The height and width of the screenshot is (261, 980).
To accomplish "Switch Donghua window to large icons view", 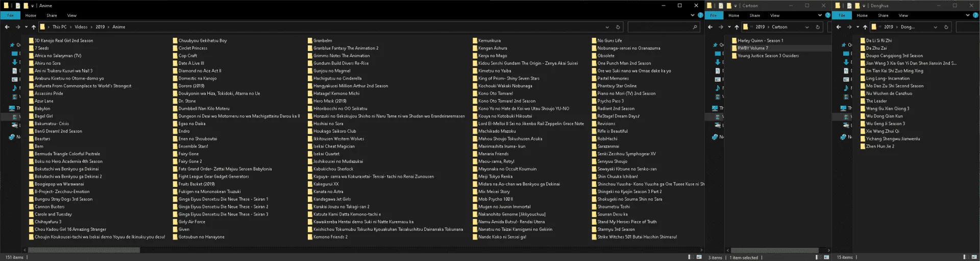I will pyautogui.click(x=973, y=257).
